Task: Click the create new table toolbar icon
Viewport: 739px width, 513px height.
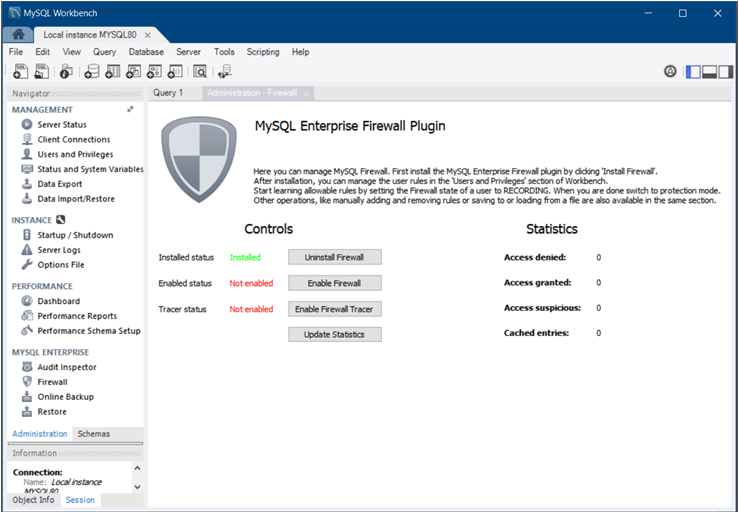Action: 113,71
